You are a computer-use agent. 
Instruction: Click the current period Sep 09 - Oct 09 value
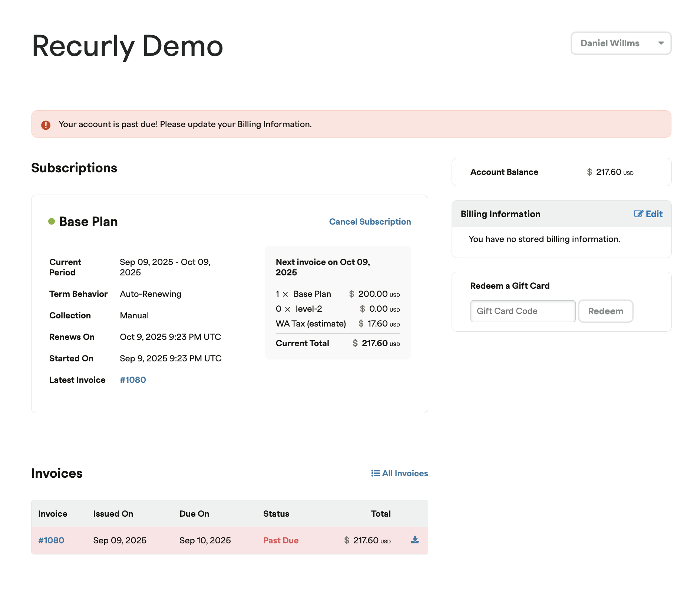[165, 267]
